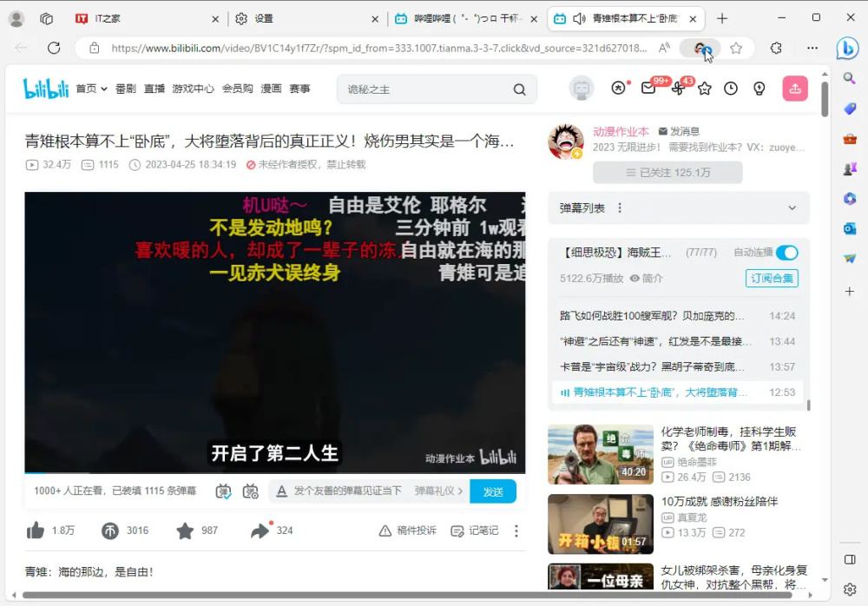Switch to the IT之家 tab
Viewport: 868px width, 606px height.
[x=146, y=19]
